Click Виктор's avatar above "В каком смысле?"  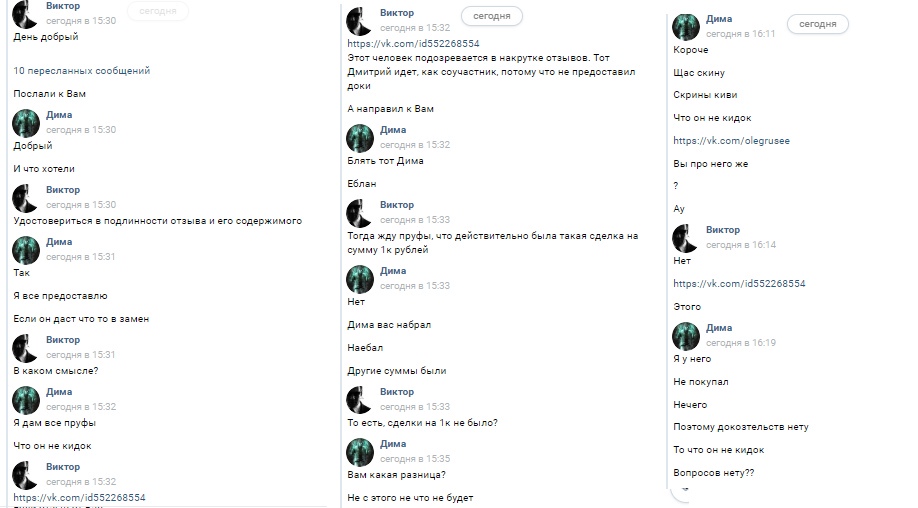point(26,348)
